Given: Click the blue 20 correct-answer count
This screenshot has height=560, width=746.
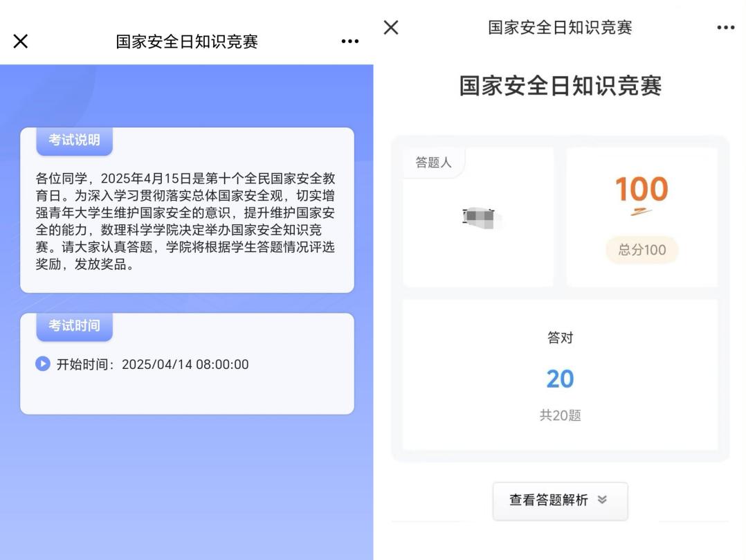Looking at the screenshot, I should [x=560, y=379].
